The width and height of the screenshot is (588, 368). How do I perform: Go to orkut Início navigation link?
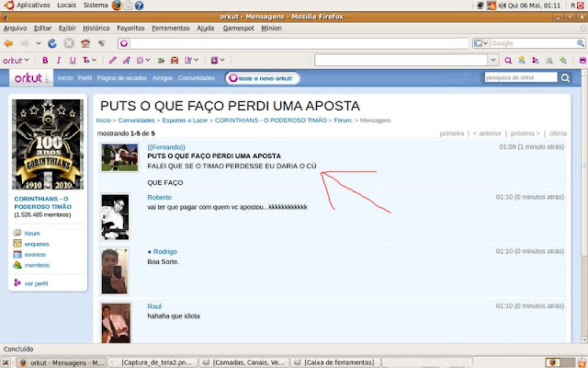(x=65, y=78)
